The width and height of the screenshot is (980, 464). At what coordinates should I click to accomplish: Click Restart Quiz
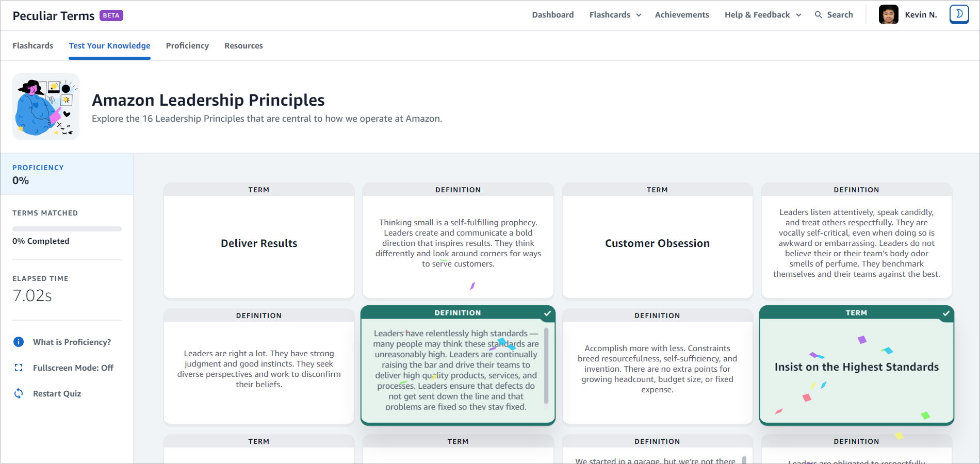click(x=57, y=393)
